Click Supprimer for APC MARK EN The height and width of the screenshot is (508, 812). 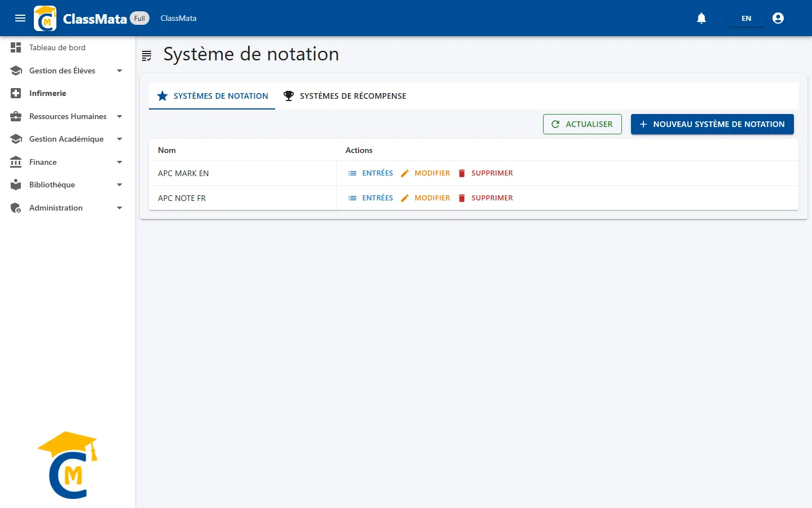click(x=486, y=173)
